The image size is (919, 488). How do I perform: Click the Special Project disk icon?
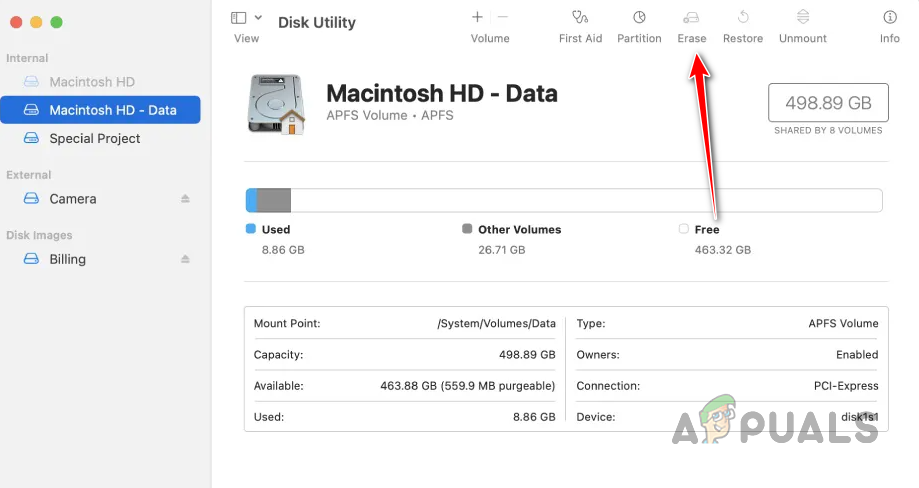click(31, 138)
